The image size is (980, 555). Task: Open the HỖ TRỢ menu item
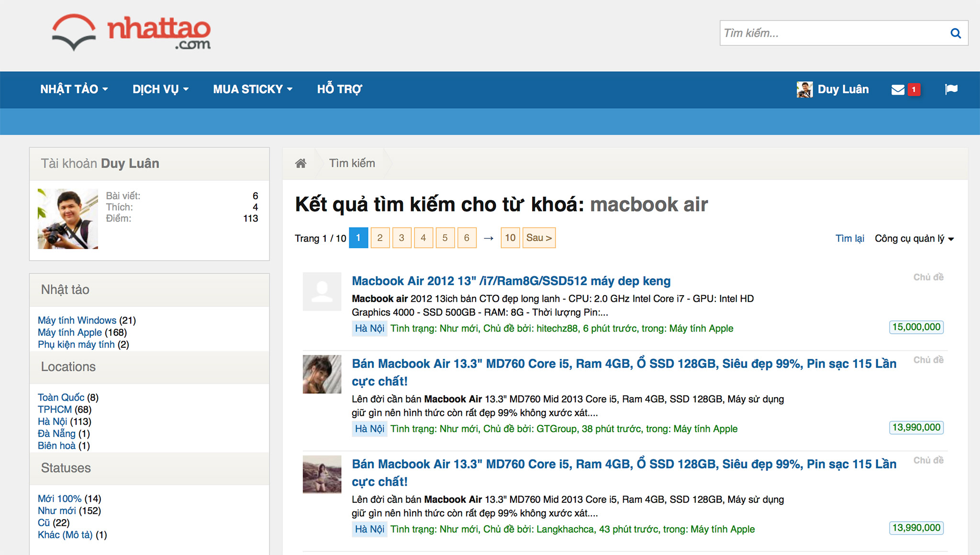point(340,89)
